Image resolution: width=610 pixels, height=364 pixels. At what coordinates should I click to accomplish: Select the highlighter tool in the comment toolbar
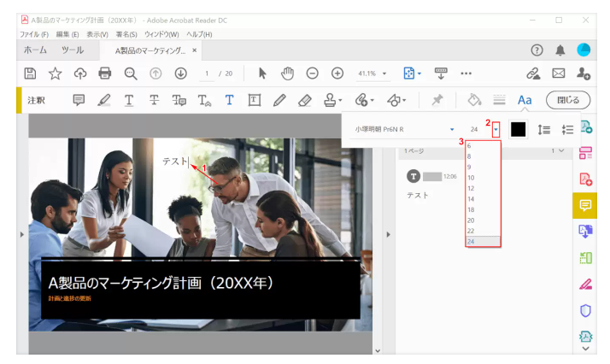point(104,100)
